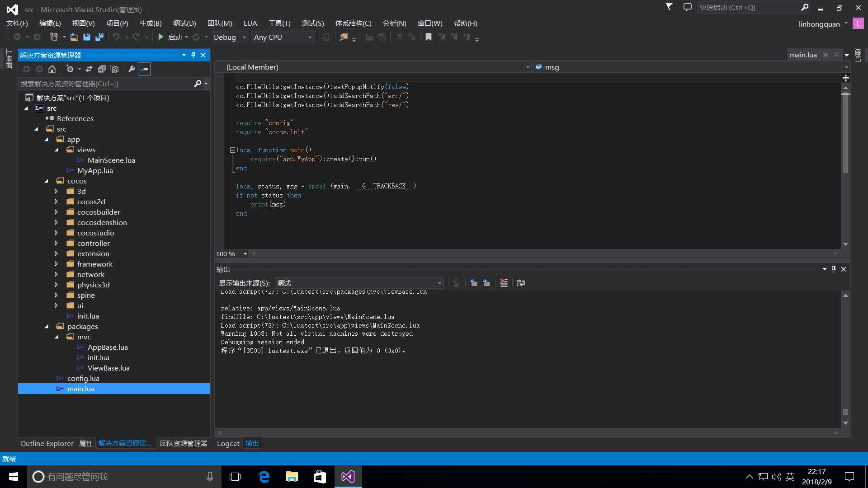
Task: Sync with Active Document in Solution Explorer
Action: [89, 69]
